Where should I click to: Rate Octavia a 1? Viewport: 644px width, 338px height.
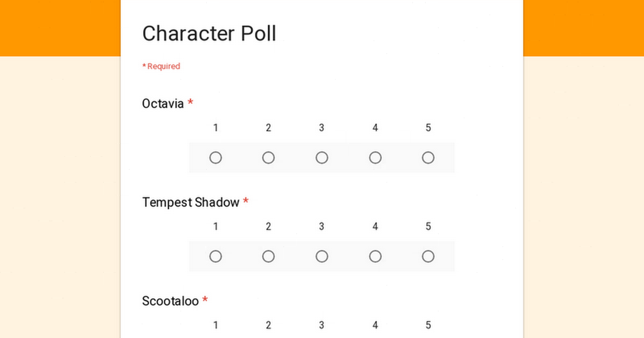(215, 158)
